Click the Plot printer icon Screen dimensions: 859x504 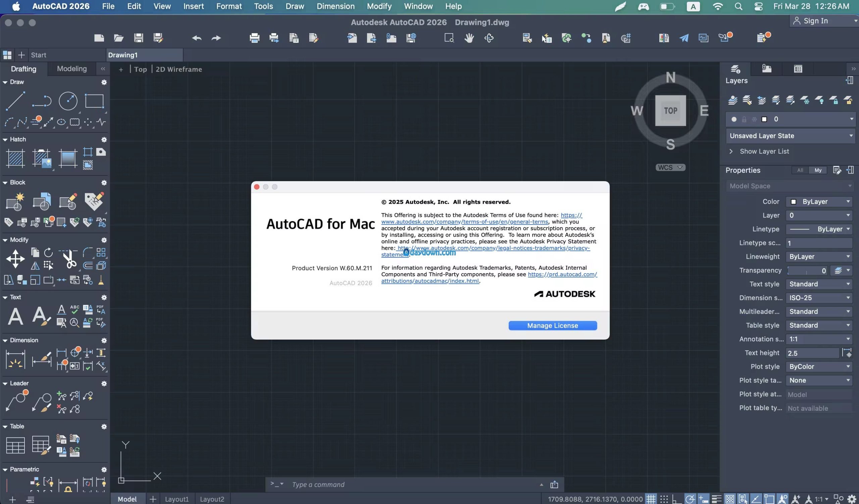point(254,38)
